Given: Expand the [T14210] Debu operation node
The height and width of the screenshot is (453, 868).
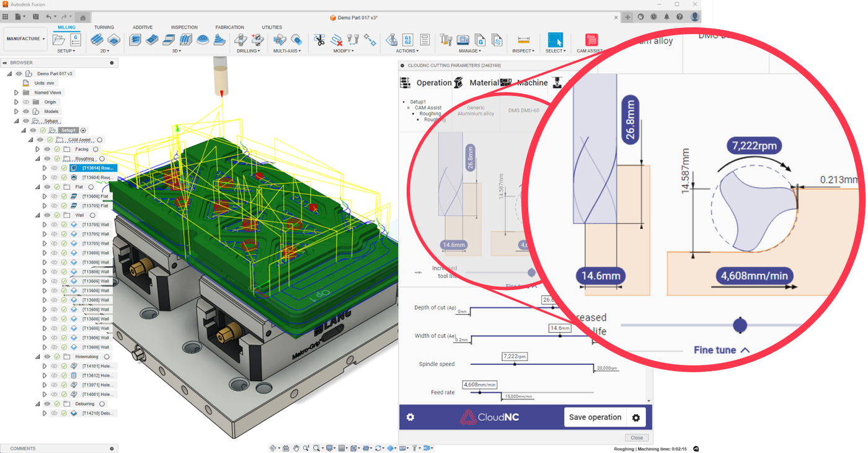Looking at the screenshot, I should 45,413.
